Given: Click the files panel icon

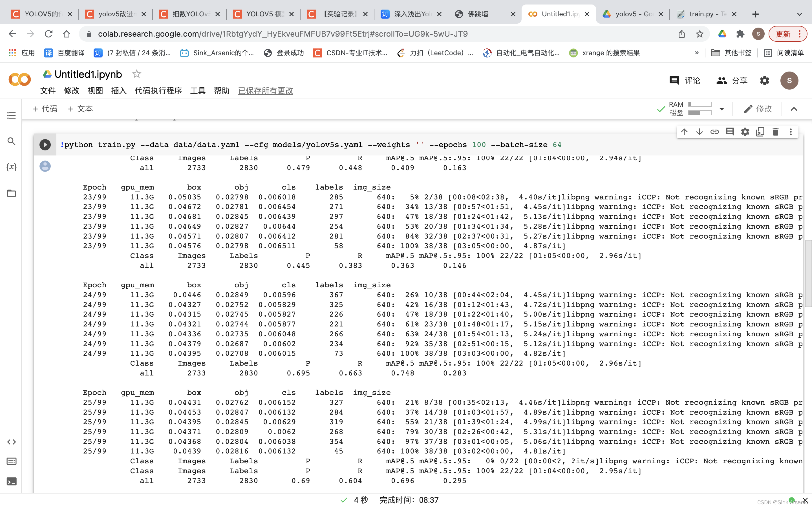Looking at the screenshot, I should 11,193.
